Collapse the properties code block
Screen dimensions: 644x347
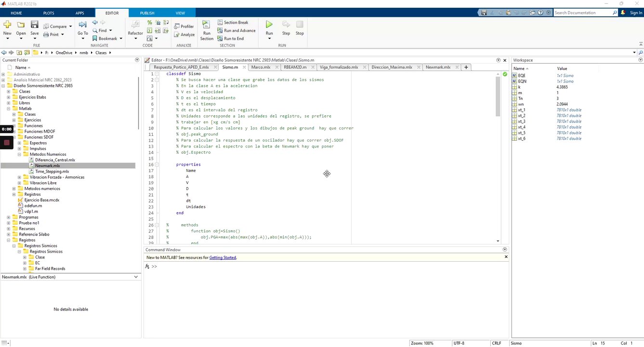tap(157, 165)
